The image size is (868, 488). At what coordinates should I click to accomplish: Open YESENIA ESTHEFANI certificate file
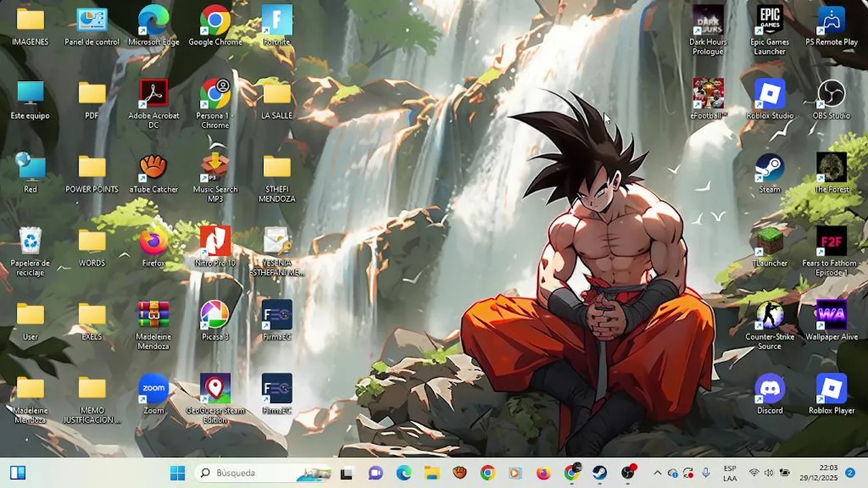pyautogui.click(x=277, y=251)
